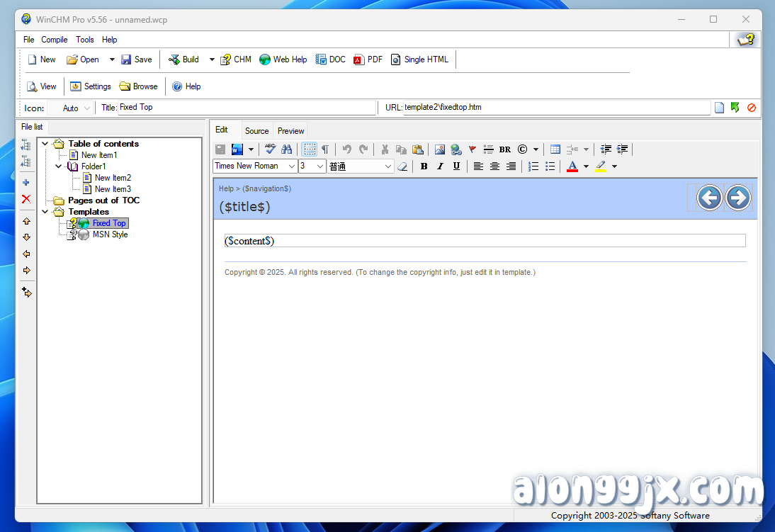Insert a table into the page
This screenshot has width=775, height=532.
pyautogui.click(x=555, y=149)
